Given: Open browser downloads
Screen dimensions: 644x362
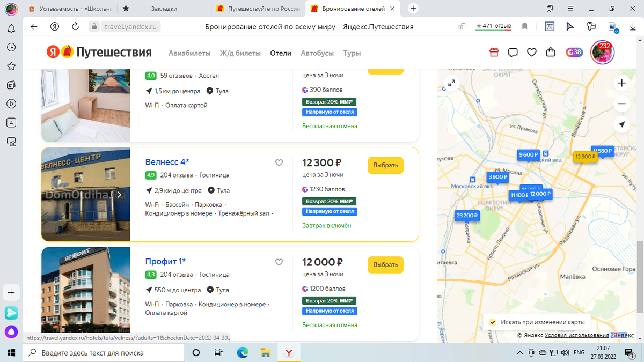Looking at the screenshot, I should coord(632,27).
